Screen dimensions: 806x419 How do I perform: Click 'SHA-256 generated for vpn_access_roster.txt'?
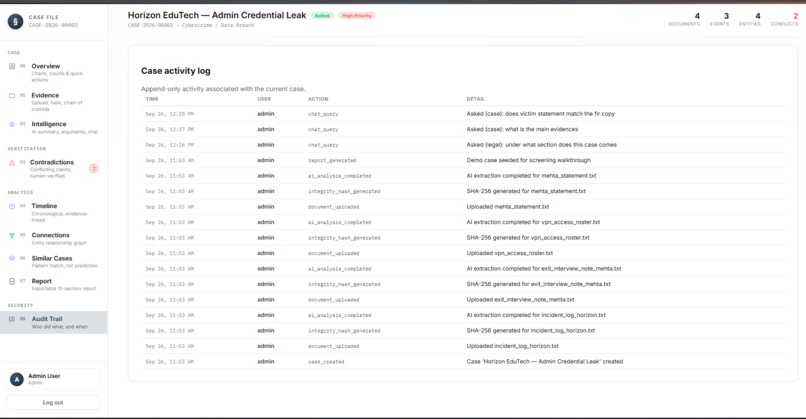[x=528, y=238]
